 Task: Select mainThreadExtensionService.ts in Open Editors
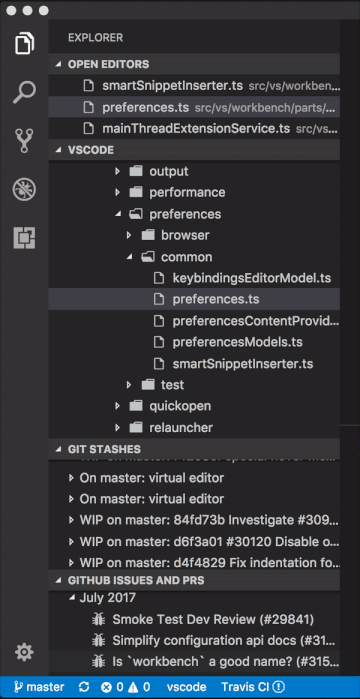(x=194, y=128)
